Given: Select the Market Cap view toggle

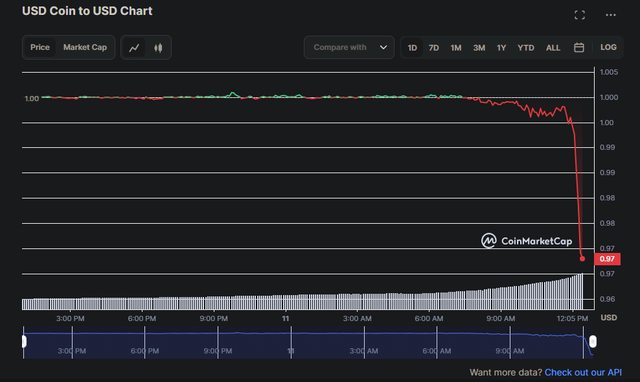Looking at the screenshot, I should click(x=85, y=47).
